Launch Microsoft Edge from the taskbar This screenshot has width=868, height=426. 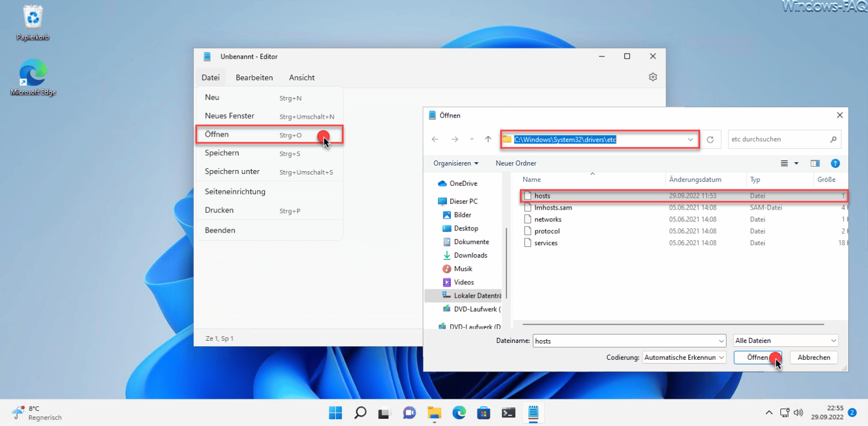point(459,412)
